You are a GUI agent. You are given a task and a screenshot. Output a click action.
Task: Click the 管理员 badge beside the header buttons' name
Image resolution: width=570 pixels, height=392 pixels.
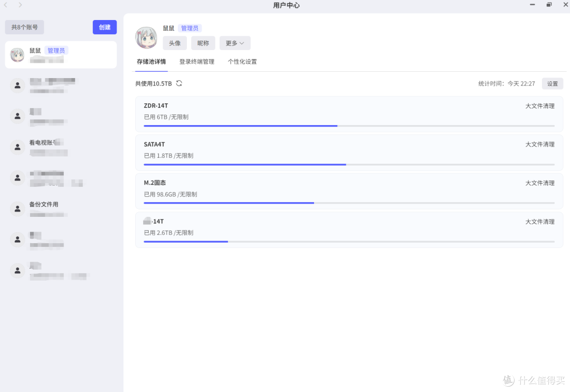point(190,28)
